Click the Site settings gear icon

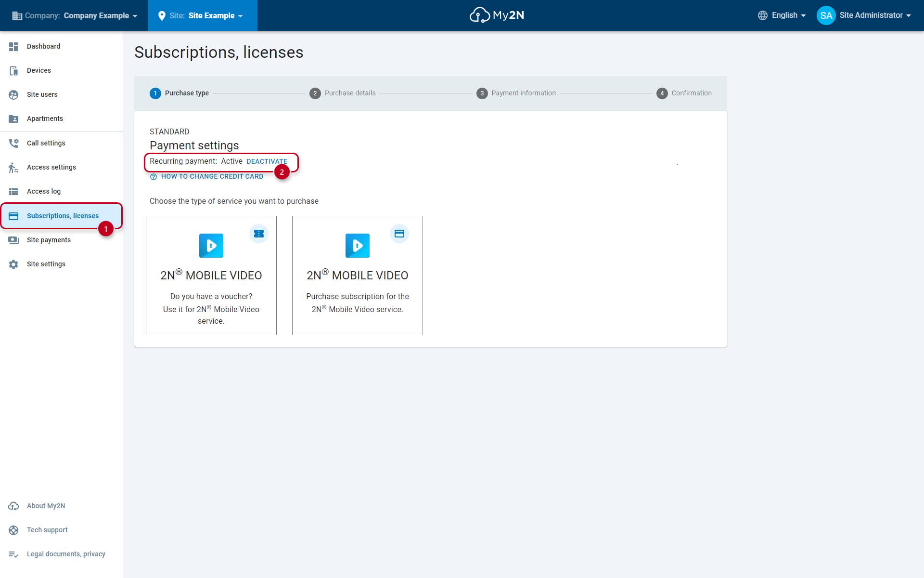pyautogui.click(x=13, y=264)
